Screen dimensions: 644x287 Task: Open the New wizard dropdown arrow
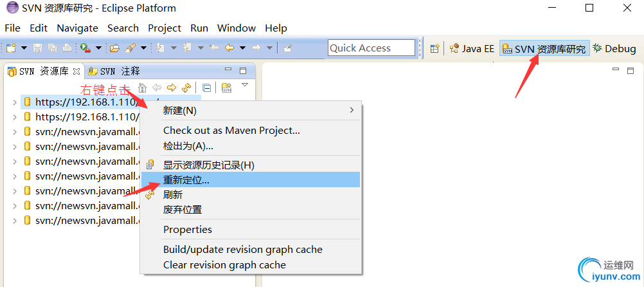[x=24, y=48]
